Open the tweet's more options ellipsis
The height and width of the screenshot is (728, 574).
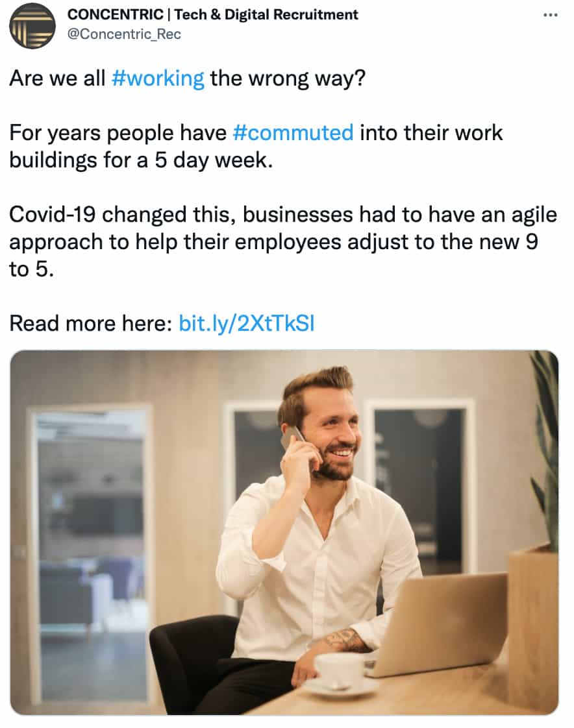549,15
